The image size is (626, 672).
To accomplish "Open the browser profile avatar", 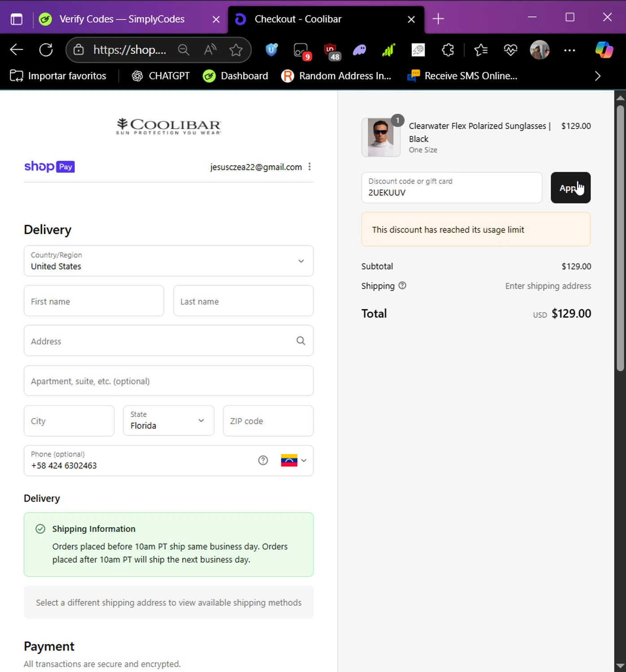I will (x=540, y=50).
